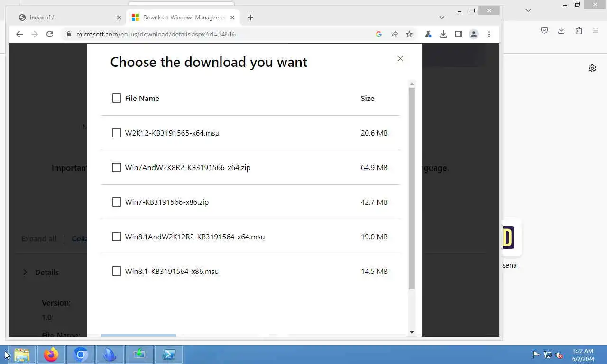Click Action Center flag in system tray
Screen dimensions: 607x364
point(536,355)
